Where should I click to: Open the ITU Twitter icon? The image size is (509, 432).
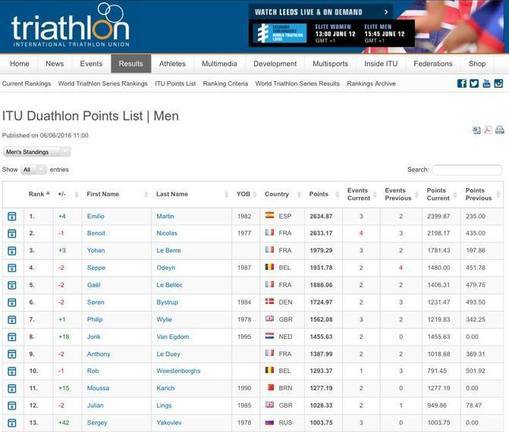474,84
